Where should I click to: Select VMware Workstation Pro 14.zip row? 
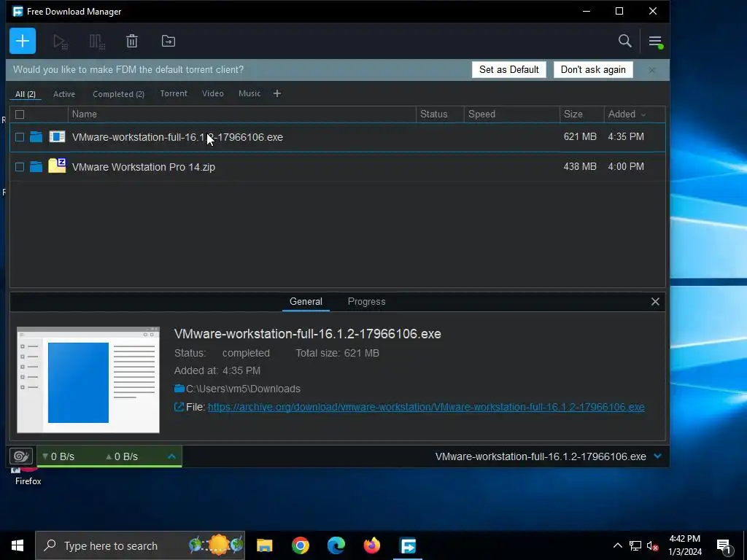pyautogui.click(x=337, y=167)
